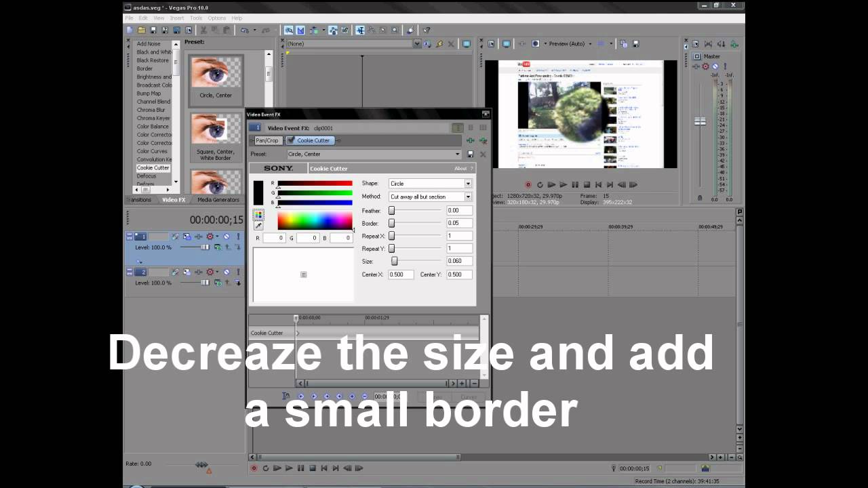The height and width of the screenshot is (488, 868).
Task: Click the Cut scissors icon in main toolbar
Action: tap(205, 30)
